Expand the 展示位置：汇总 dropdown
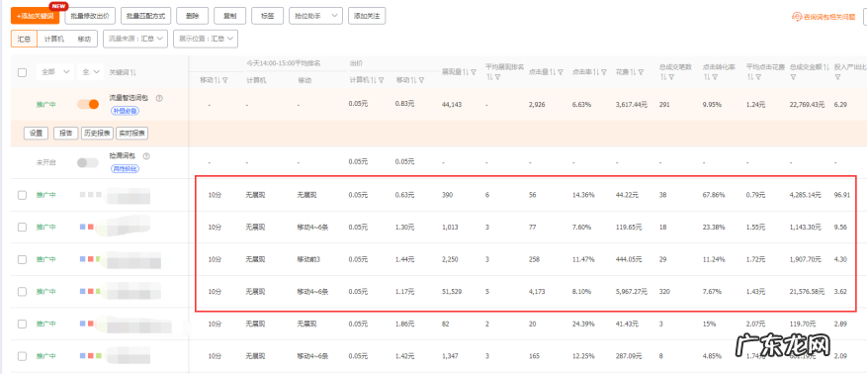Image resolution: width=868 pixels, height=374 pixels. (206, 39)
